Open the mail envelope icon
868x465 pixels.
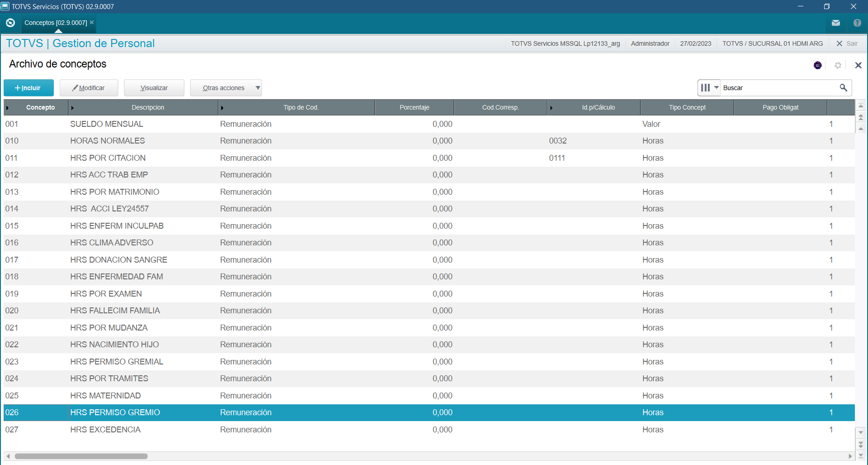click(x=836, y=23)
